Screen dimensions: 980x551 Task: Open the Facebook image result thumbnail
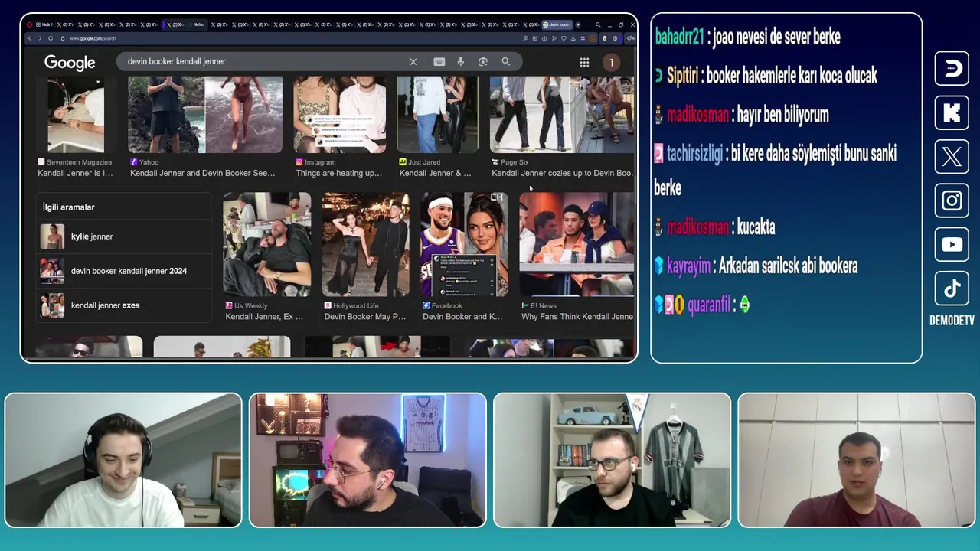click(464, 244)
